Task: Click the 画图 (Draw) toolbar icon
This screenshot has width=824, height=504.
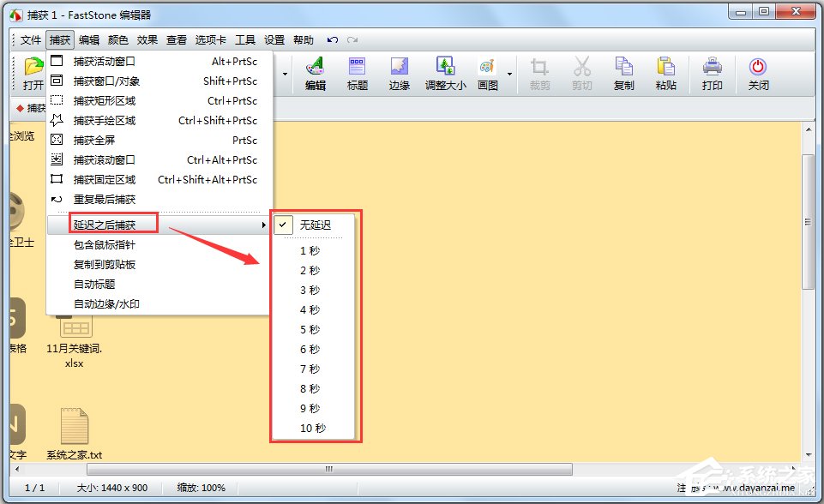Action: pyautogui.click(x=487, y=73)
